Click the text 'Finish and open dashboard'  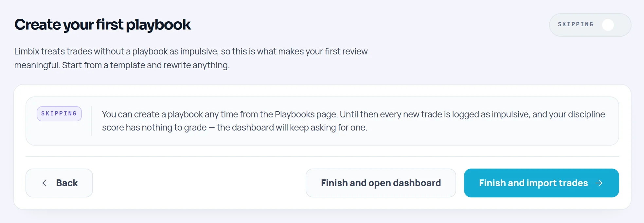pyautogui.click(x=381, y=183)
